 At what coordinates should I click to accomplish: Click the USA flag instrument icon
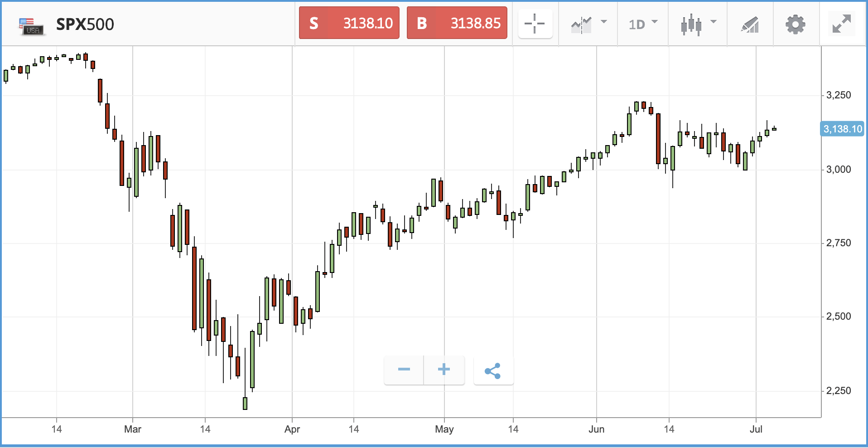(31, 26)
